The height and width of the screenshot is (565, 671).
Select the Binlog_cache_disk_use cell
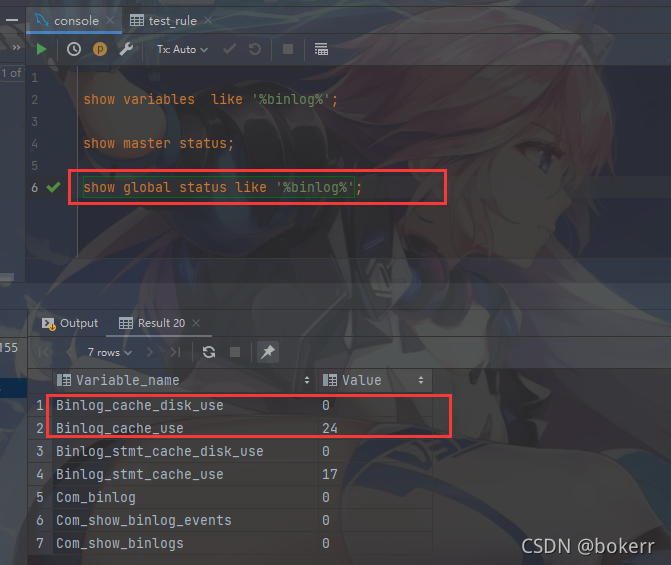185,405
